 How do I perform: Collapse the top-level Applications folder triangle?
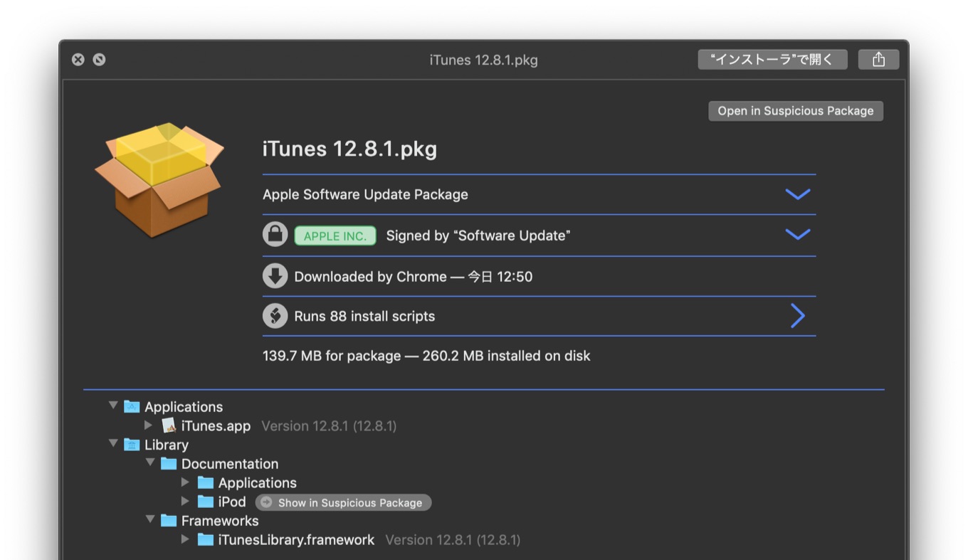tap(113, 406)
